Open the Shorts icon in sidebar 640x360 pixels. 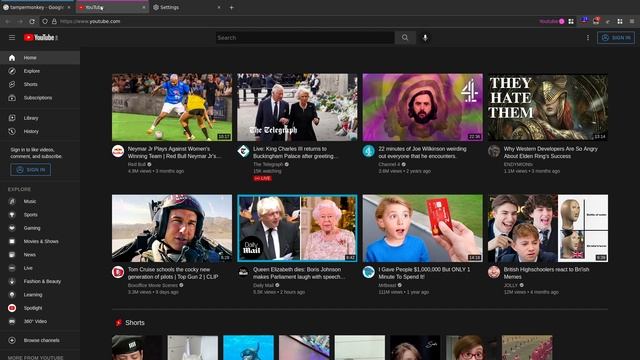pyautogui.click(x=12, y=84)
